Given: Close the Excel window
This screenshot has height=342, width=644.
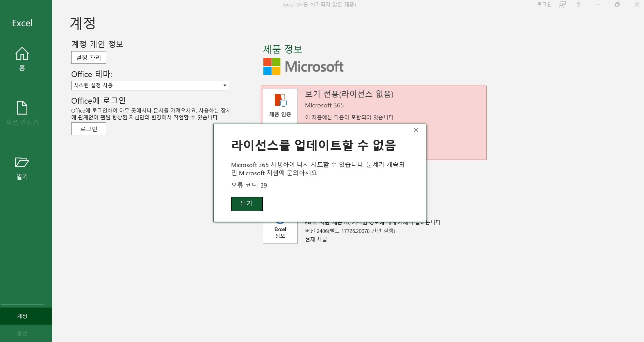Looking at the screenshot, I should 637,4.
